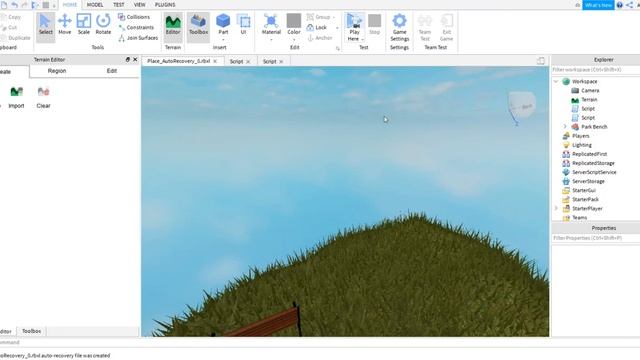
Task: Choose the Scale tool
Action: 84,24
